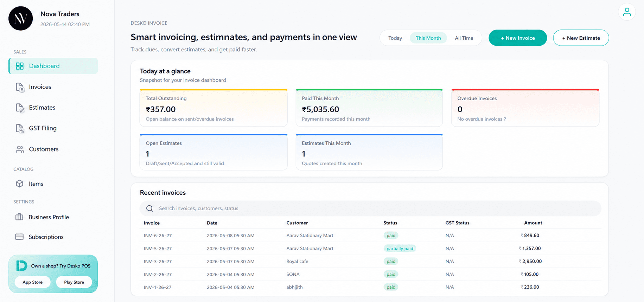This screenshot has height=302, width=644.
Task: Click the Items box icon
Action: click(19, 184)
